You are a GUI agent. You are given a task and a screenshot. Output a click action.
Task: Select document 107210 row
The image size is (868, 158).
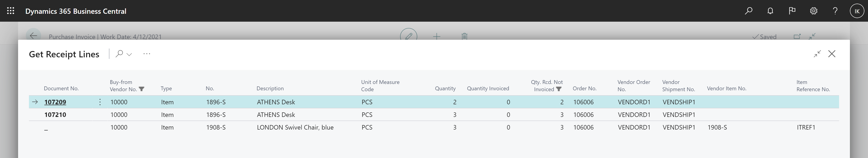coord(55,115)
